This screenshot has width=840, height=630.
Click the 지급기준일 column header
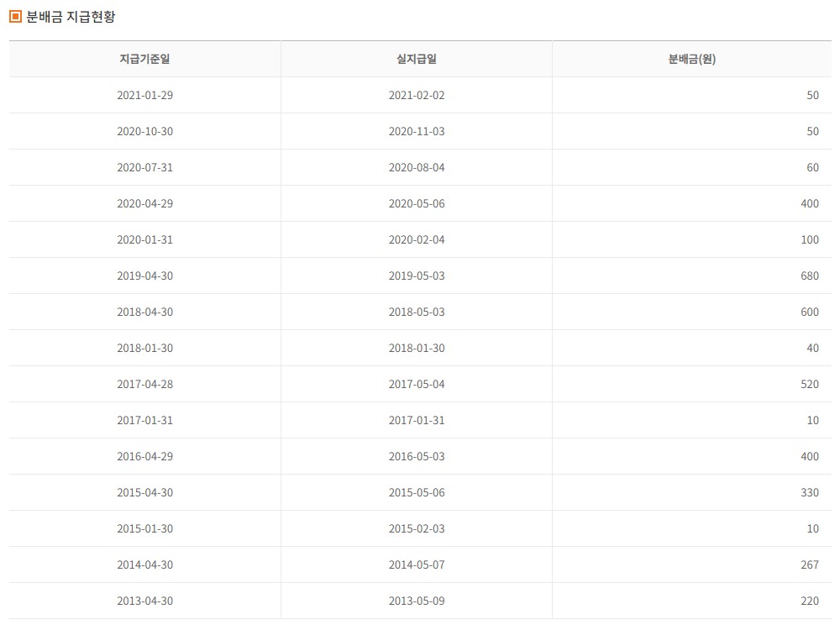[144, 59]
